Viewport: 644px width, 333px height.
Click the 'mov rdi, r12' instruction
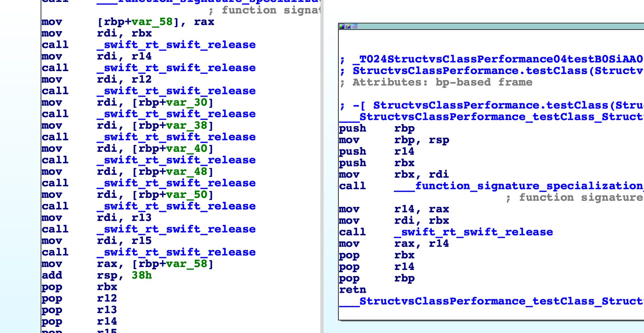click(97, 79)
